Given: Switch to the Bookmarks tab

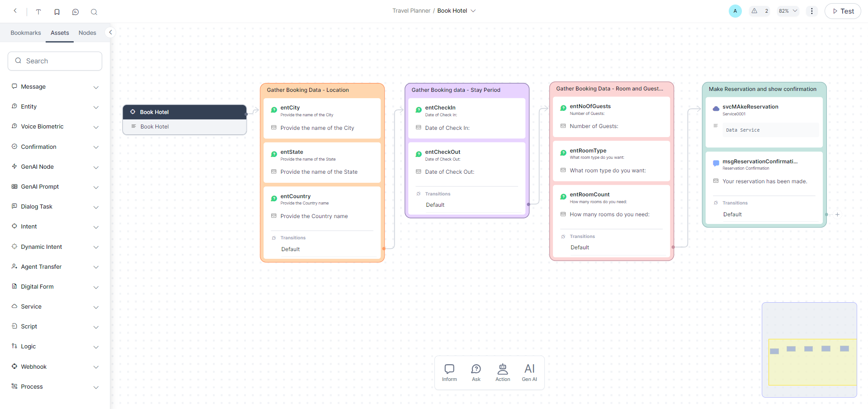Looking at the screenshot, I should coord(26,33).
